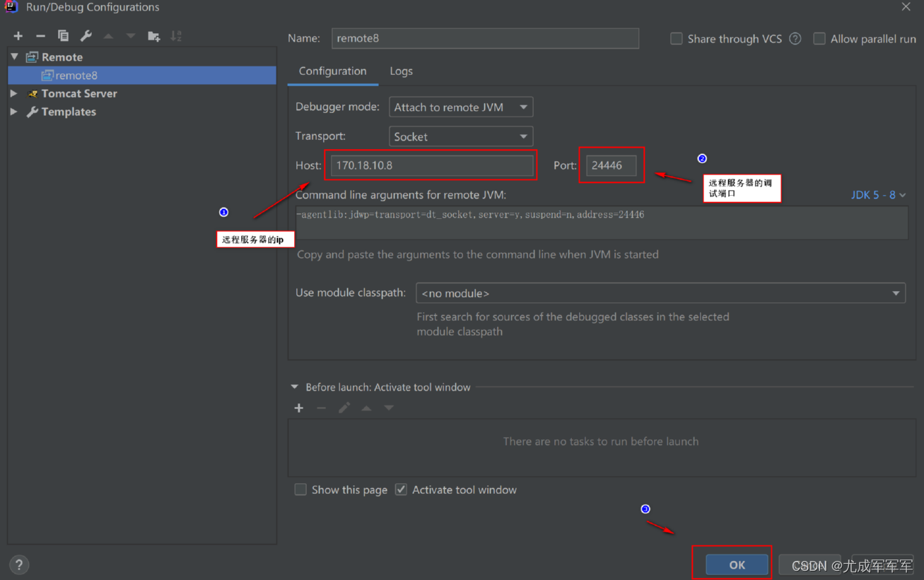This screenshot has height=580, width=924.
Task: Move configuration down in list toolbar
Action: pos(131,36)
